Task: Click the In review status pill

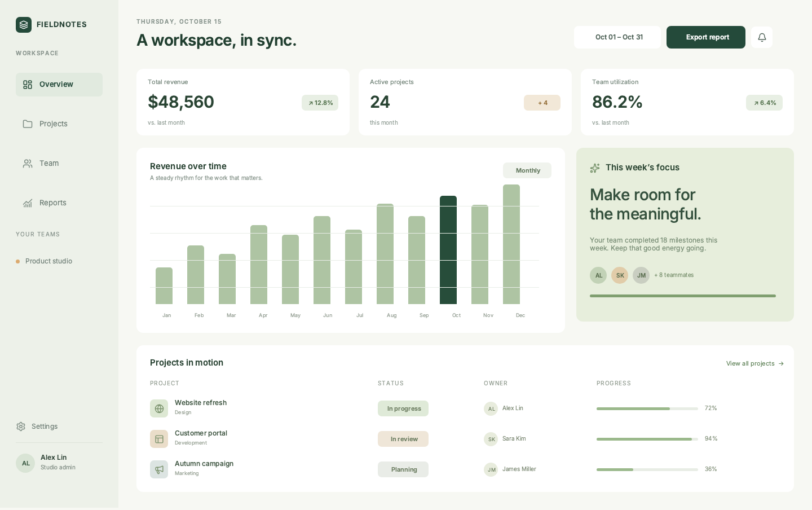Action: [x=403, y=439]
